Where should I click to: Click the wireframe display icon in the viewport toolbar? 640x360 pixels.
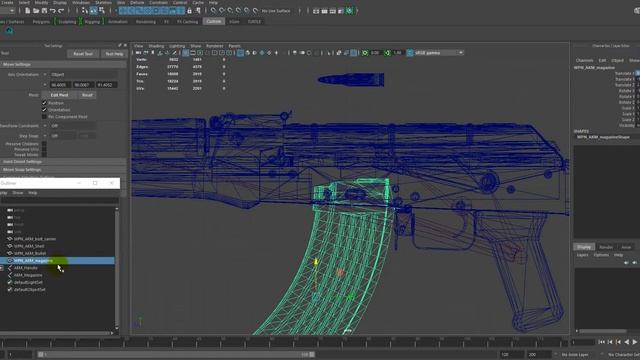click(x=240, y=53)
